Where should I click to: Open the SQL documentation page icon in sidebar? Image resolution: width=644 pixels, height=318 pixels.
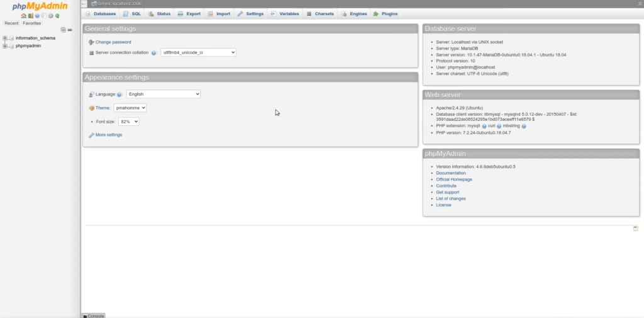point(44,16)
